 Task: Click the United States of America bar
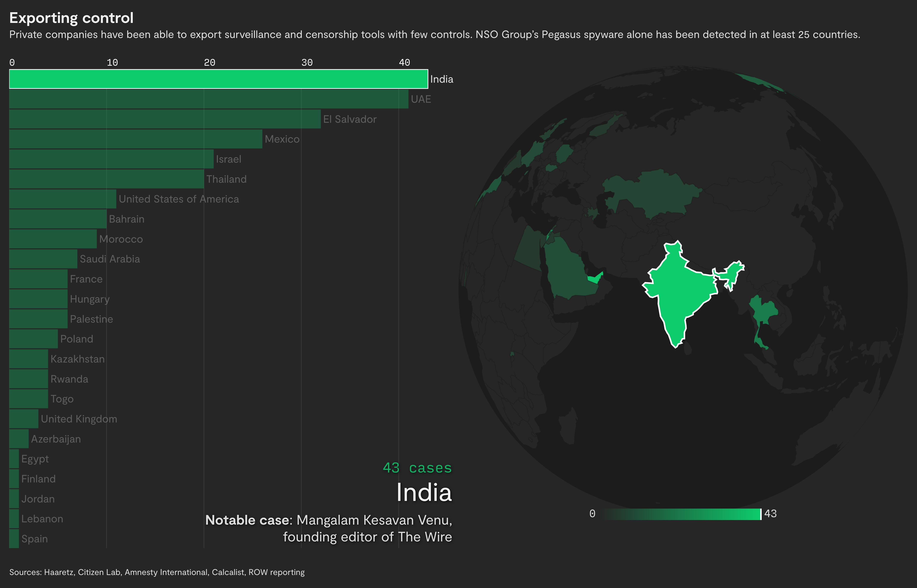tap(63, 199)
